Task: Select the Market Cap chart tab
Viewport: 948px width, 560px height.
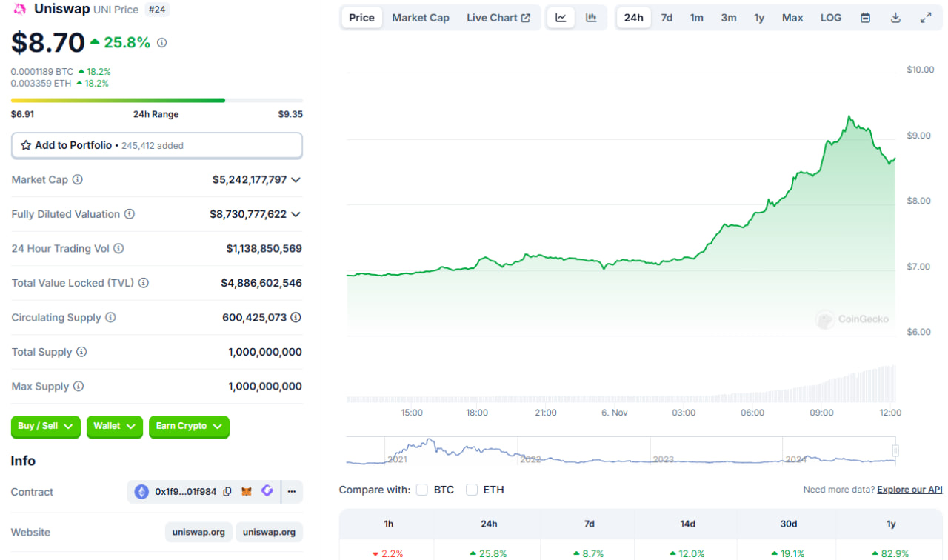Action: pyautogui.click(x=421, y=18)
